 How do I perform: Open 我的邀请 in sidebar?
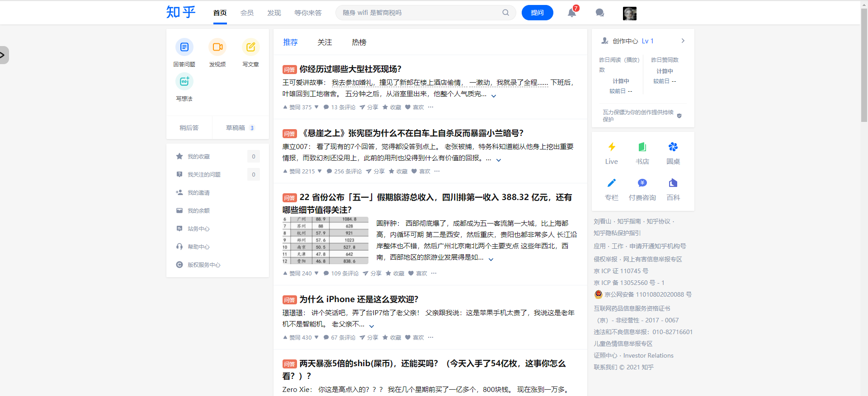coord(217,192)
